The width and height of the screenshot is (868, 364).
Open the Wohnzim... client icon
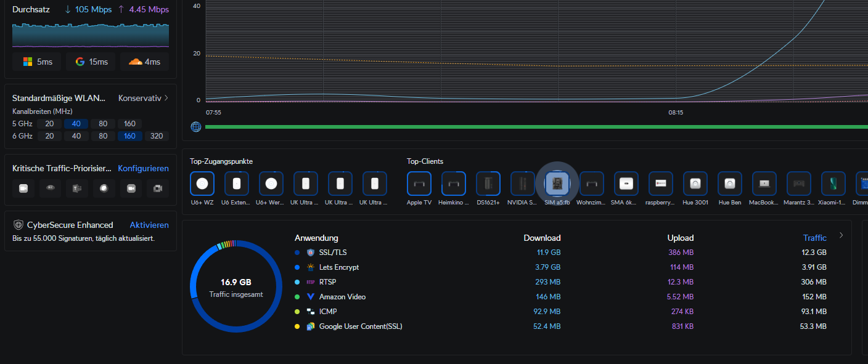(x=591, y=184)
